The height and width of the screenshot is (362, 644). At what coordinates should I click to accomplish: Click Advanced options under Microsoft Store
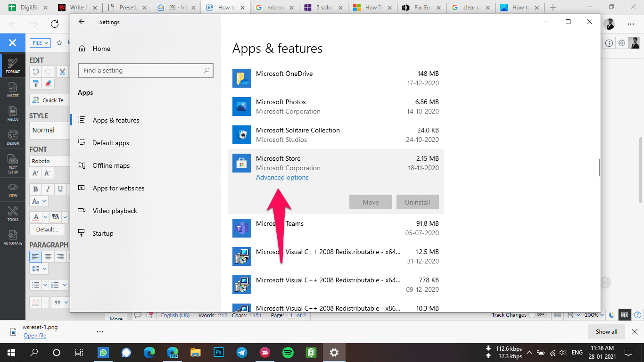(x=282, y=177)
